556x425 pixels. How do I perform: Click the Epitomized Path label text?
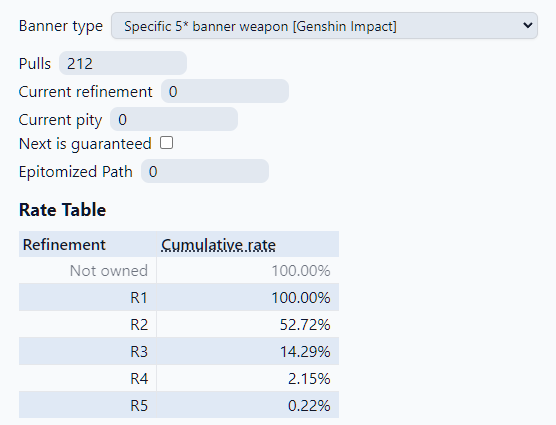pos(76,172)
